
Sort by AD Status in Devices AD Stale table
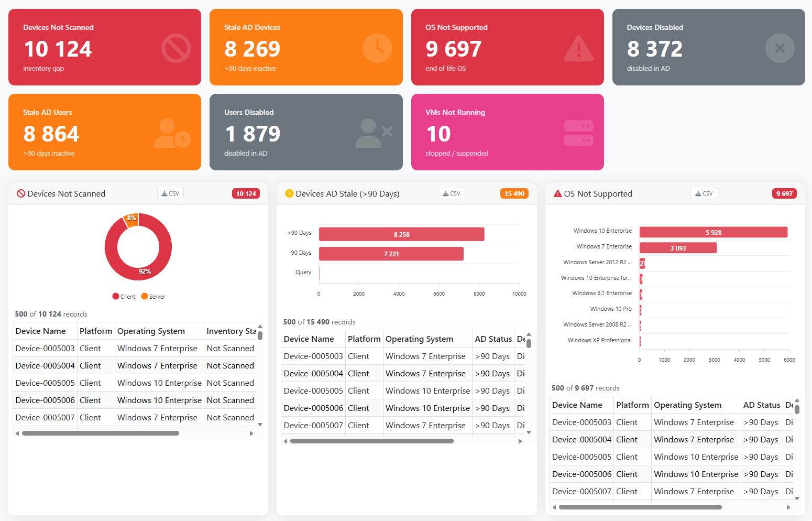[493, 339]
